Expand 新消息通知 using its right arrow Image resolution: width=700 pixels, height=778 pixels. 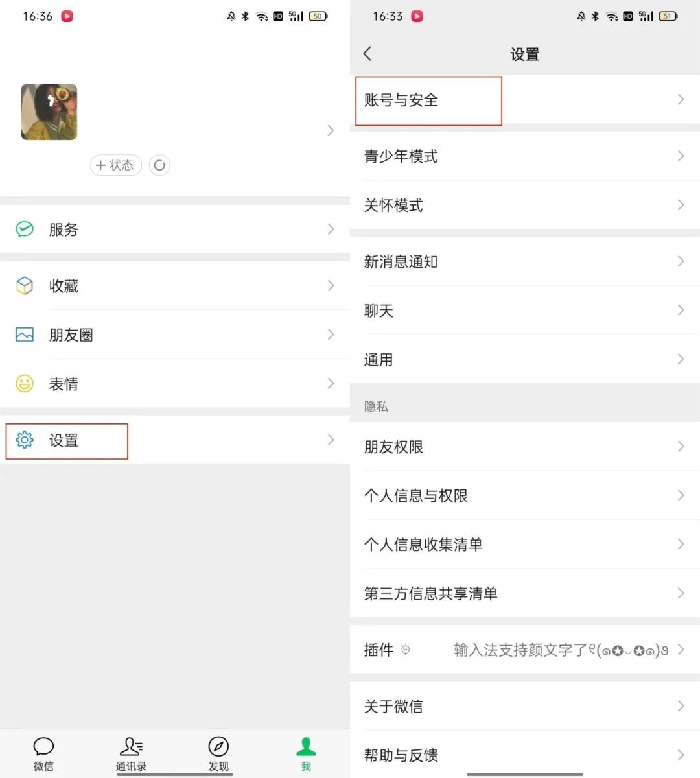coord(681,261)
